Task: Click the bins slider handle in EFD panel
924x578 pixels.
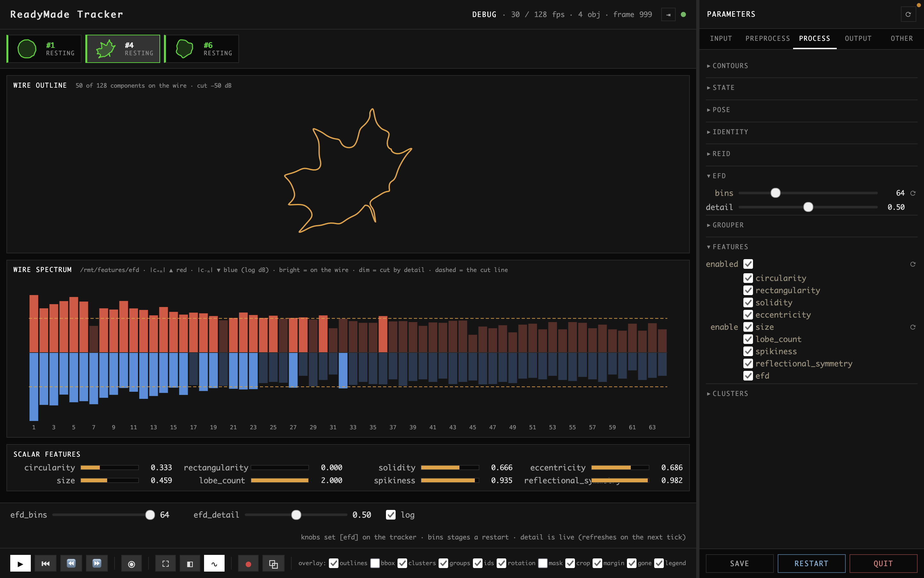Action: point(775,193)
